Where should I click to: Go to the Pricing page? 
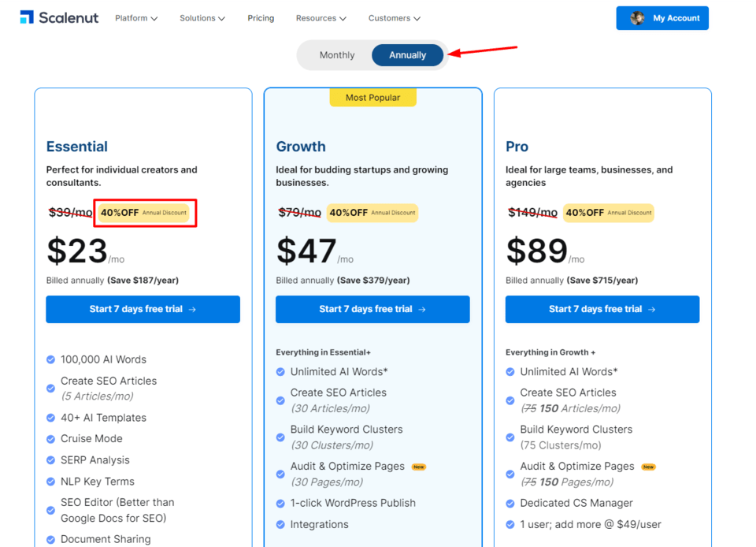(261, 18)
